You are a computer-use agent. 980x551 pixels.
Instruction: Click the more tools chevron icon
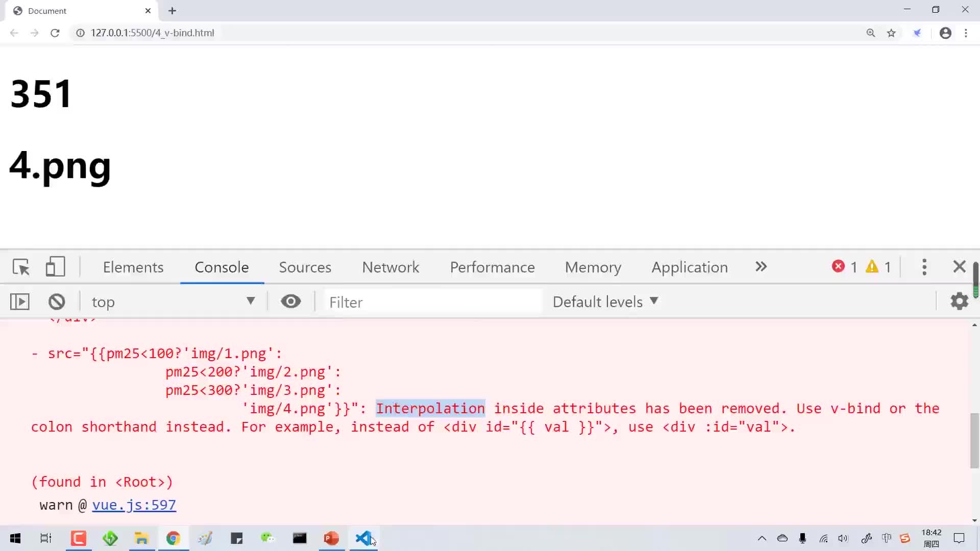[762, 267]
